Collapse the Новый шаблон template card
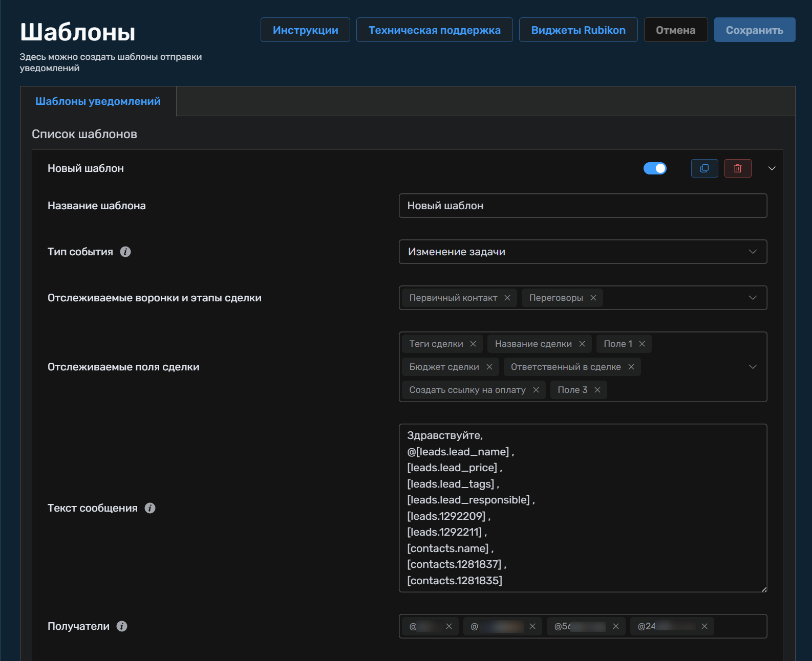The height and width of the screenshot is (661, 812). point(772,168)
